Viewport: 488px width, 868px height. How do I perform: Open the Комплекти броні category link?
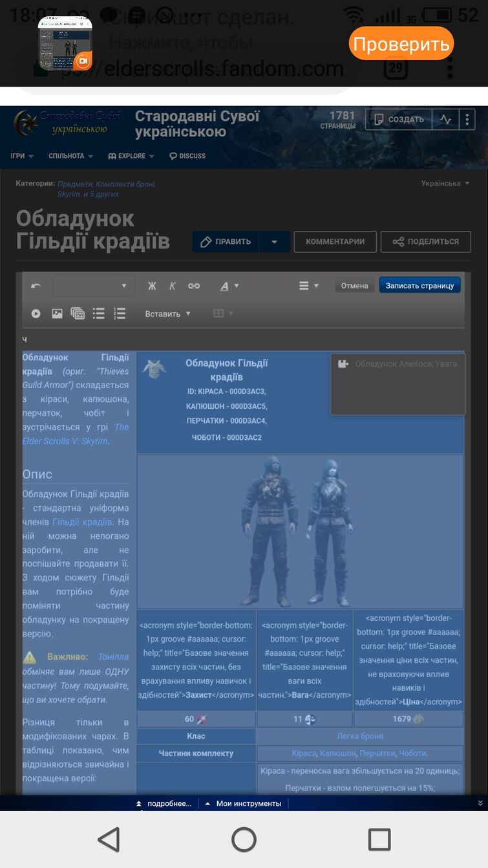pos(125,184)
